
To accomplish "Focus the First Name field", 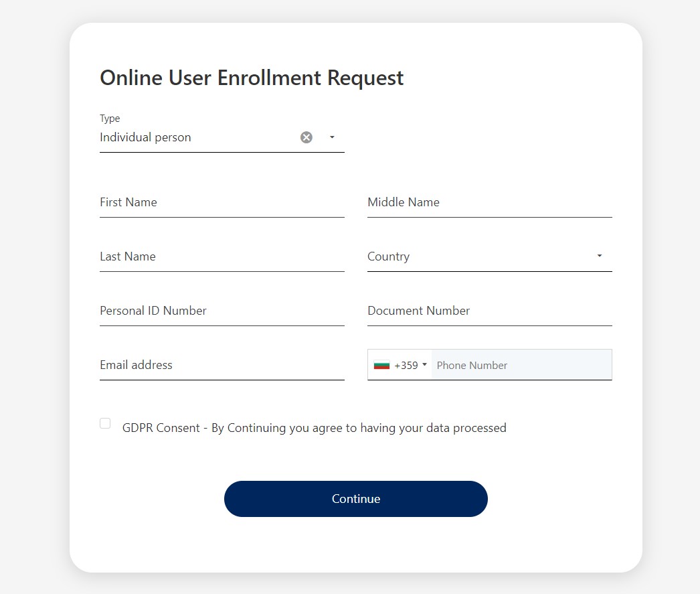I will [x=222, y=203].
